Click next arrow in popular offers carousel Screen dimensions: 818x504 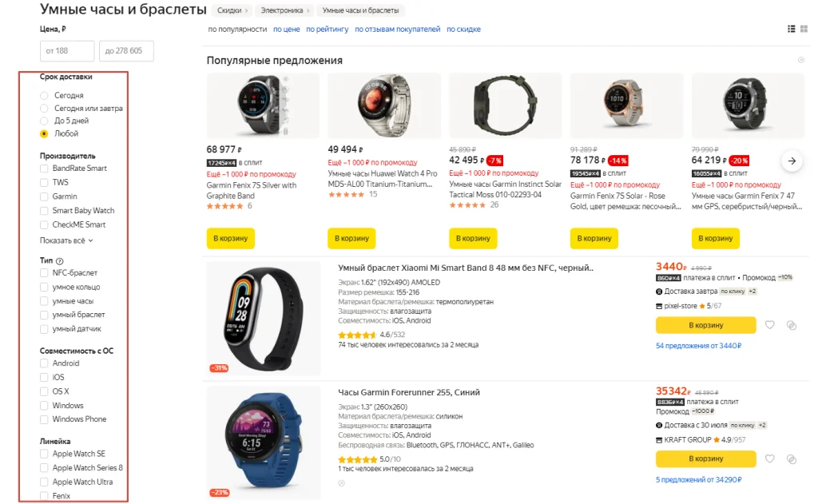(792, 161)
